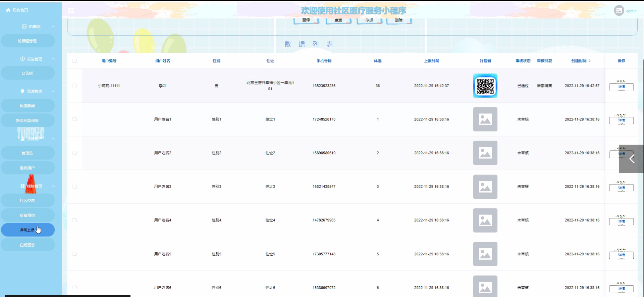Open placeholder image in 用户姓名5 row
This screenshot has height=297, width=644.
[485, 254]
